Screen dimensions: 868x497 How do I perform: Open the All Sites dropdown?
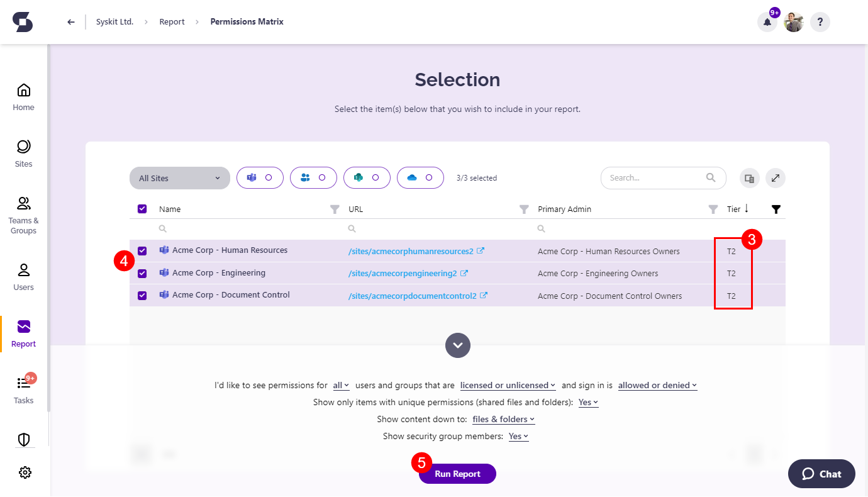point(179,177)
